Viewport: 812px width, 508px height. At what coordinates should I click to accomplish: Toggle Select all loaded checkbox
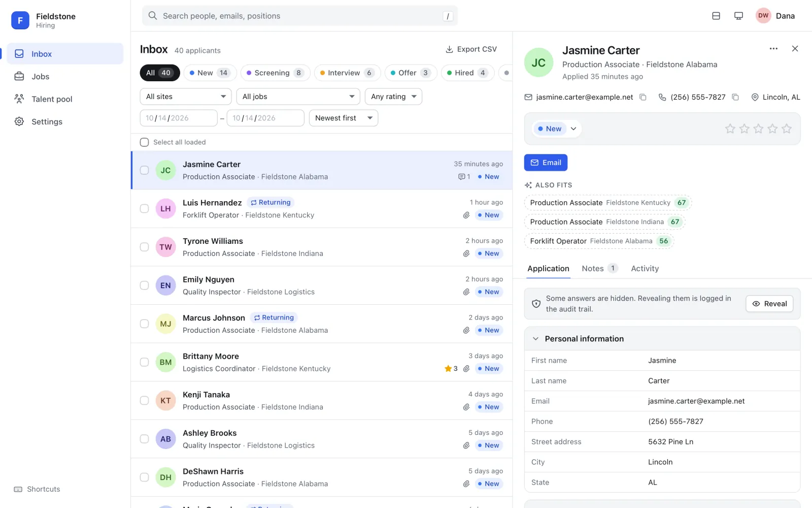(x=144, y=142)
